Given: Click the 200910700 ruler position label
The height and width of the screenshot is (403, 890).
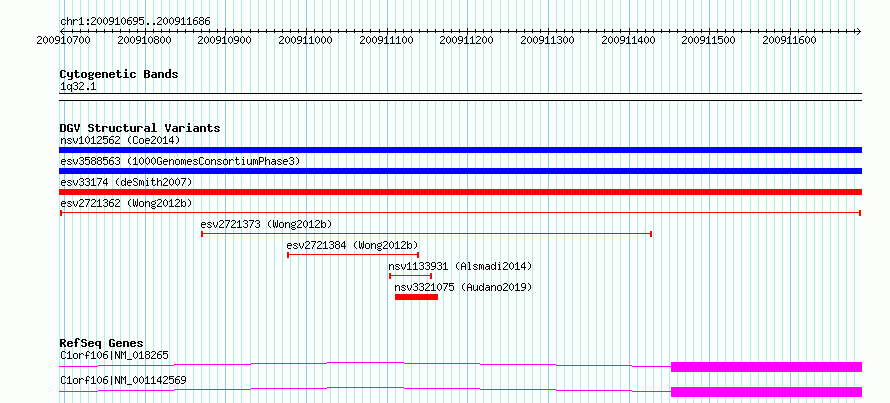Looking at the screenshot, I should (64, 40).
